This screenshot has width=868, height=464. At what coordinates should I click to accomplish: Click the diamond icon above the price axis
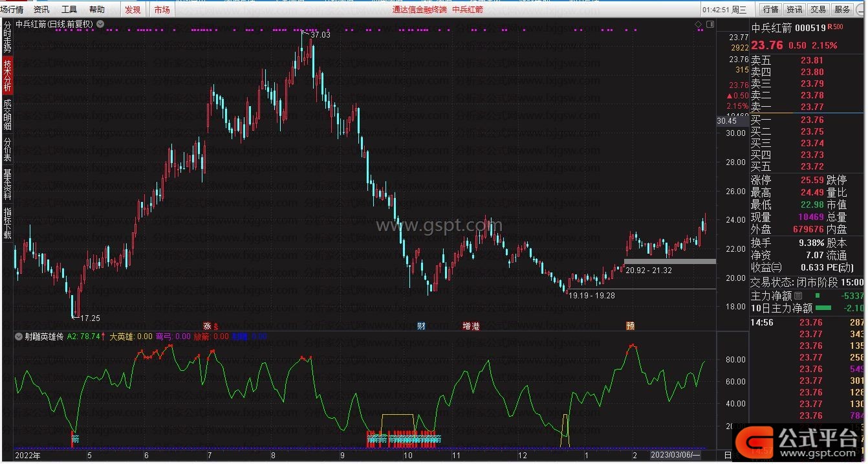click(699, 25)
